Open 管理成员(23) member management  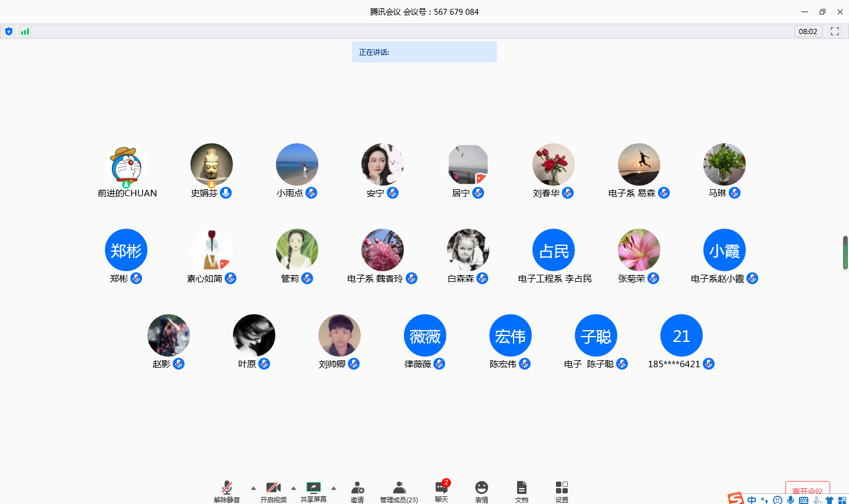point(399,490)
